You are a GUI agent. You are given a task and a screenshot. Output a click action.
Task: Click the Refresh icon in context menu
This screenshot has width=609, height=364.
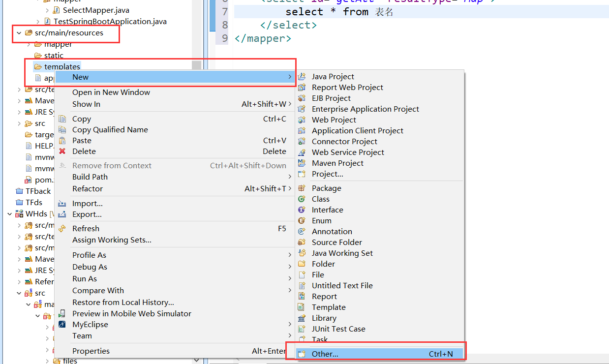point(62,228)
